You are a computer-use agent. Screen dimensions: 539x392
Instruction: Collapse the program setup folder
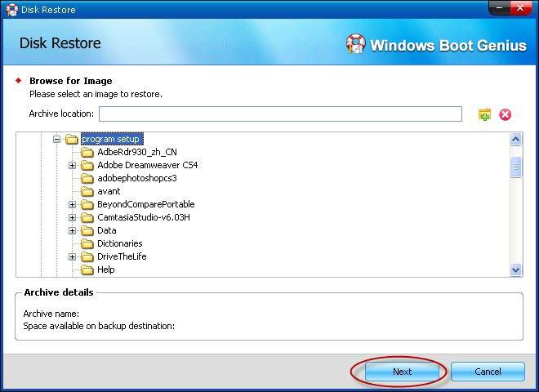click(56, 140)
